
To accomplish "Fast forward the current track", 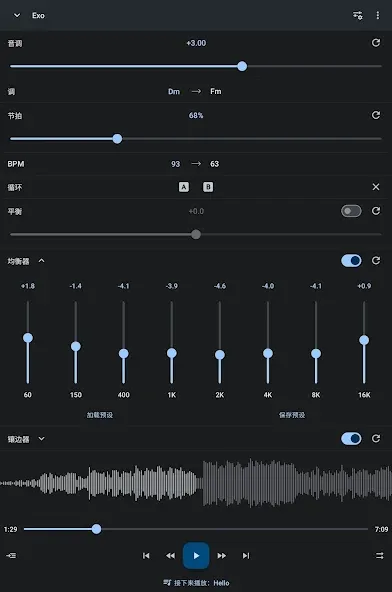I will click(x=222, y=555).
